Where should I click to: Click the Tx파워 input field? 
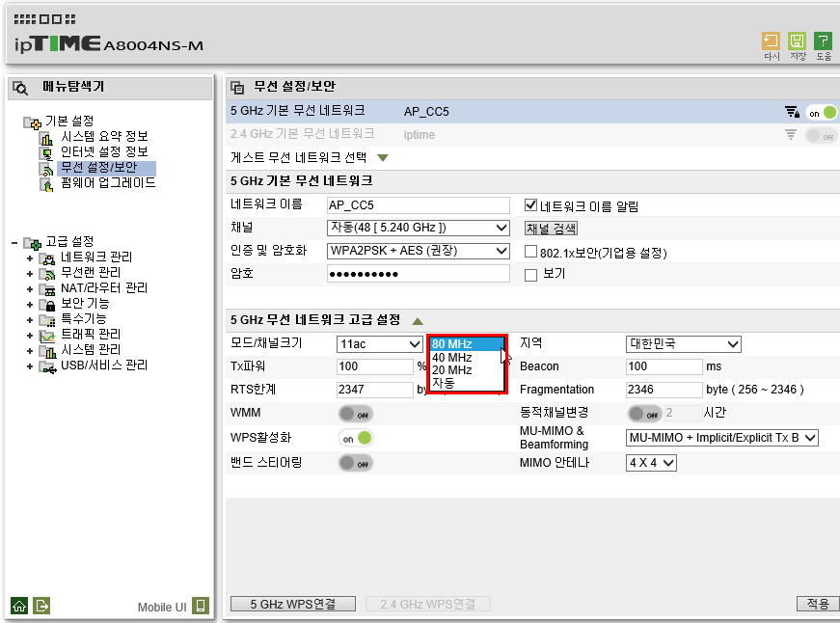coord(375,366)
